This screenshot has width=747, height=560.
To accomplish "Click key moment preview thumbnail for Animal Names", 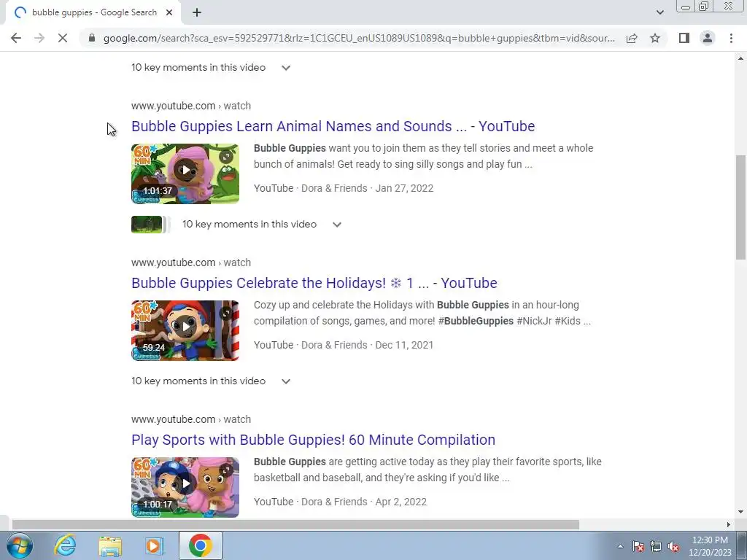I will pyautogui.click(x=147, y=225).
